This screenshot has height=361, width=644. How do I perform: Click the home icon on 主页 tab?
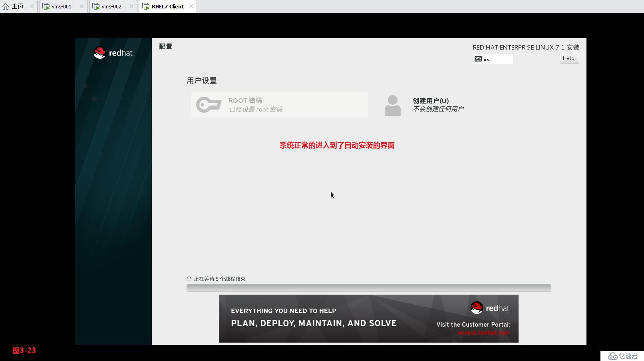pyautogui.click(x=6, y=6)
